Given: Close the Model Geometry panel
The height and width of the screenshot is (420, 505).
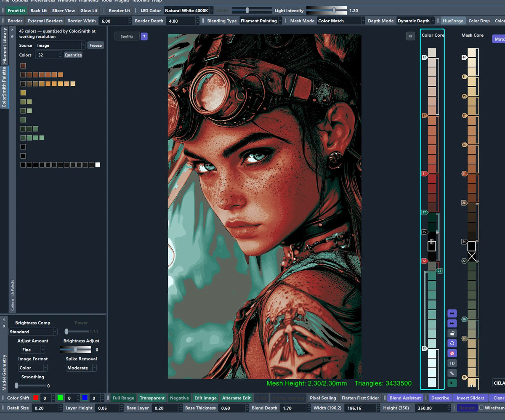Looking at the screenshot, I should pyautogui.click(x=4, y=319).
